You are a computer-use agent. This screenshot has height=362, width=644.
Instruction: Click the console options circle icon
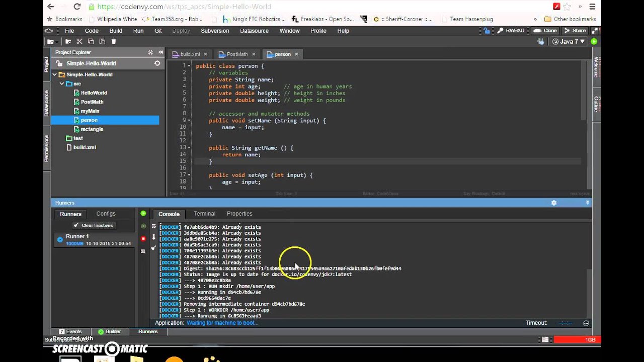[x=586, y=323]
